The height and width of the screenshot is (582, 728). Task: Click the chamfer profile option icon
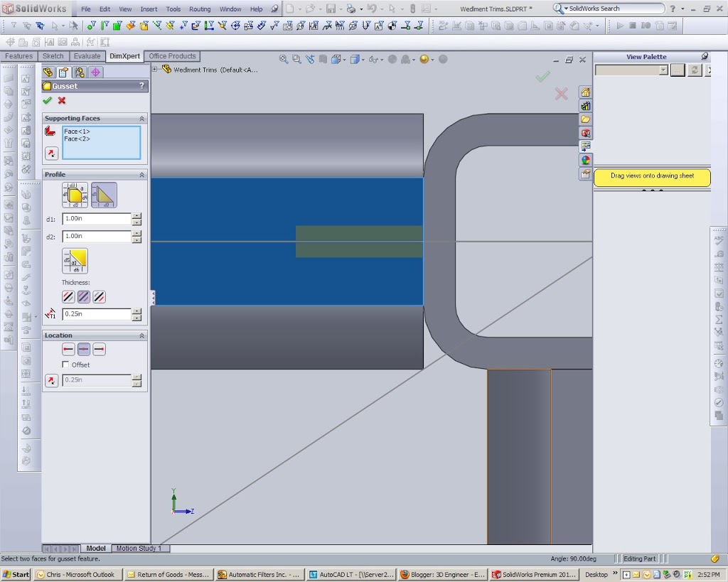pyautogui.click(x=75, y=261)
